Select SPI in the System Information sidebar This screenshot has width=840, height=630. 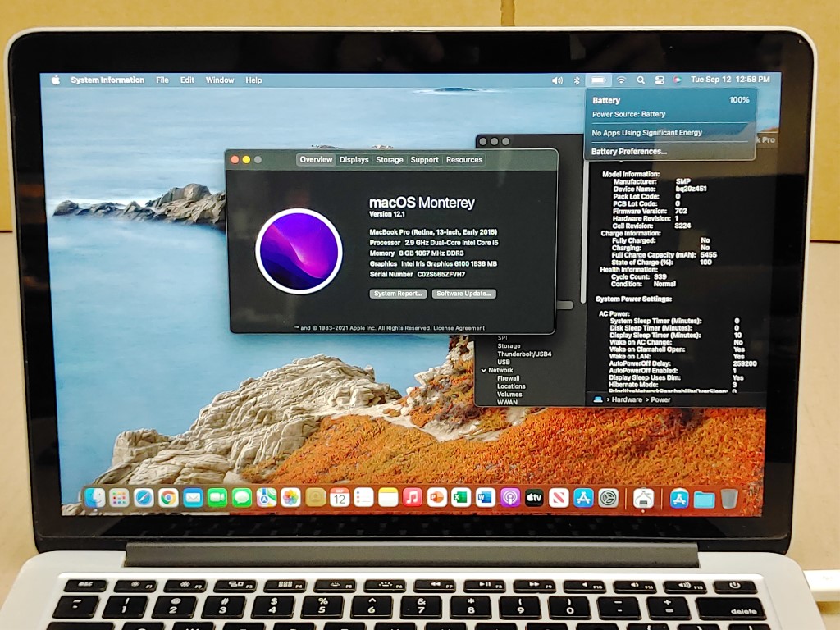pos(503,338)
